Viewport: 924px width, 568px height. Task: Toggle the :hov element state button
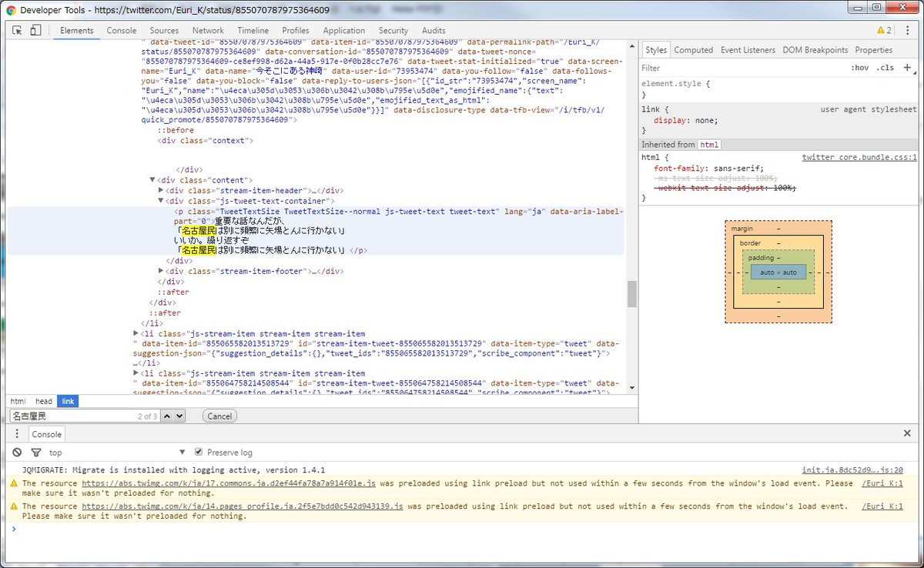(x=859, y=68)
